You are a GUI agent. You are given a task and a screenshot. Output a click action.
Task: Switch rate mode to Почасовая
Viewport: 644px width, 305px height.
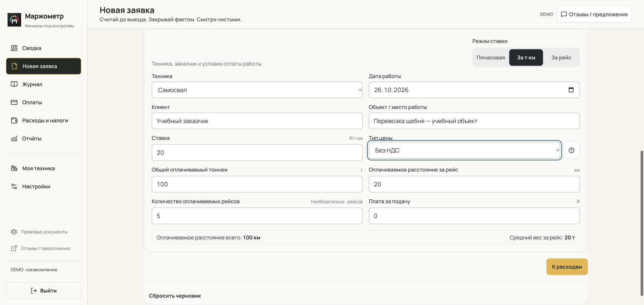(x=490, y=58)
